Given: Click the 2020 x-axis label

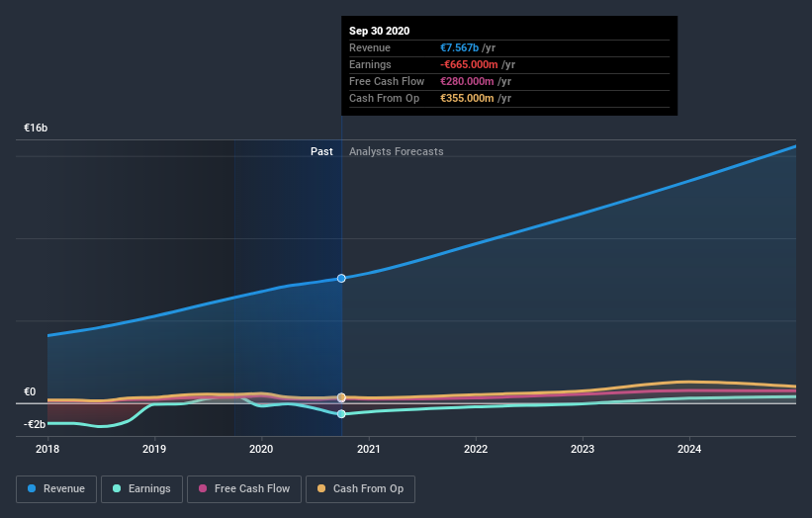Looking at the screenshot, I should [x=261, y=449].
